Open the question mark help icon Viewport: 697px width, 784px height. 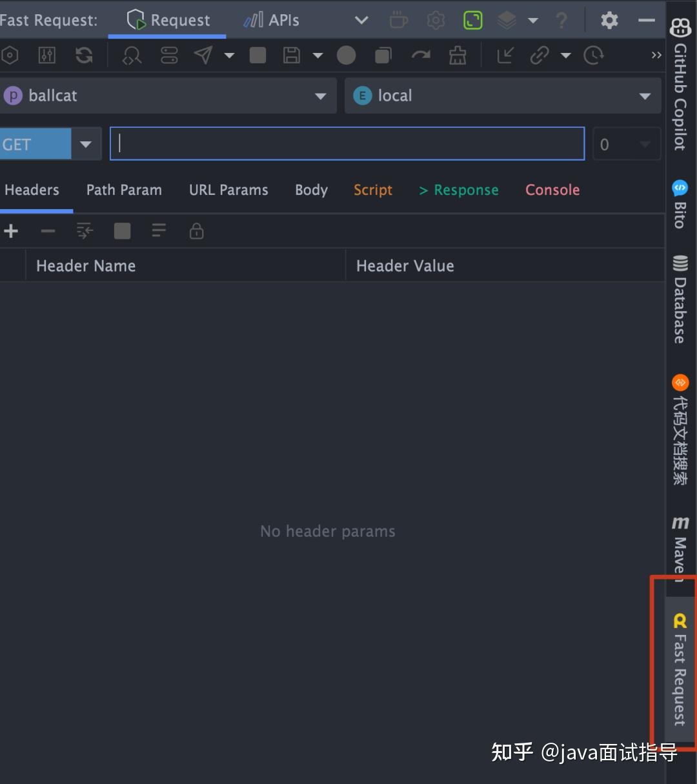click(x=562, y=21)
